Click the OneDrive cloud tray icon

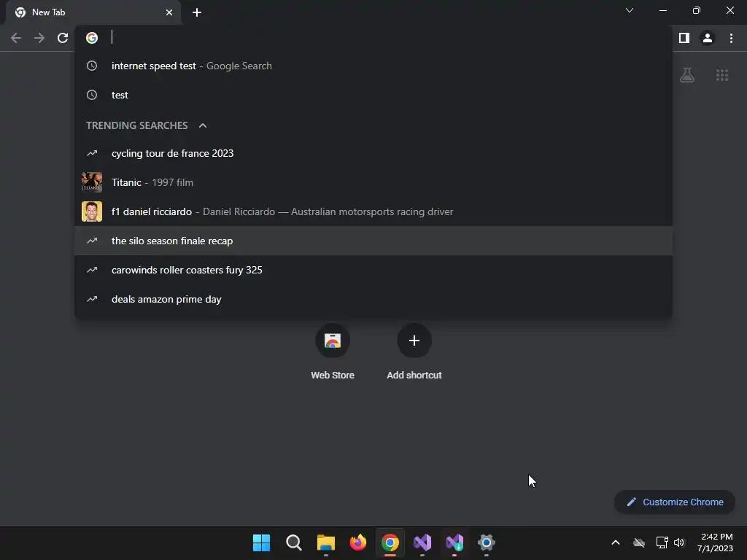pos(639,542)
